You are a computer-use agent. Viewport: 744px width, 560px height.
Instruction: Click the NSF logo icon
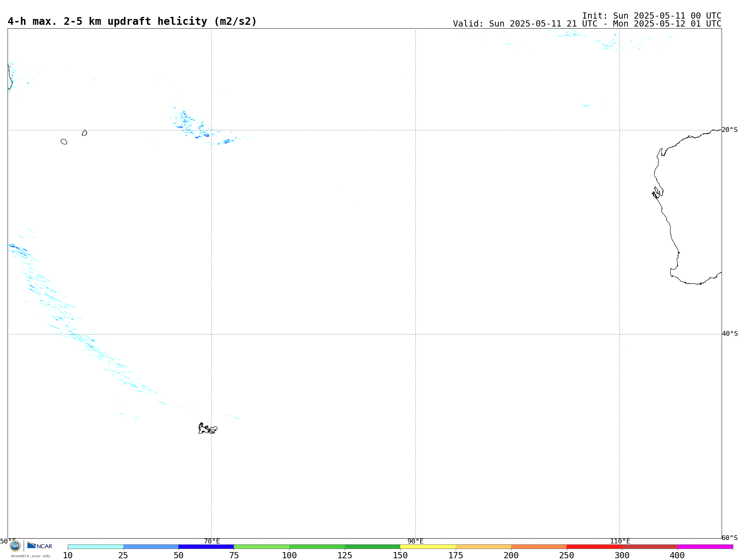pos(15,546)
